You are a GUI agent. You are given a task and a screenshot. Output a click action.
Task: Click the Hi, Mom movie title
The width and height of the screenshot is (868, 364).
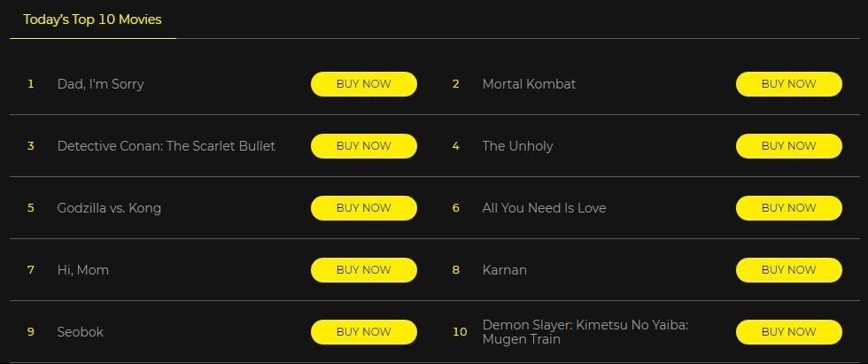83,270
